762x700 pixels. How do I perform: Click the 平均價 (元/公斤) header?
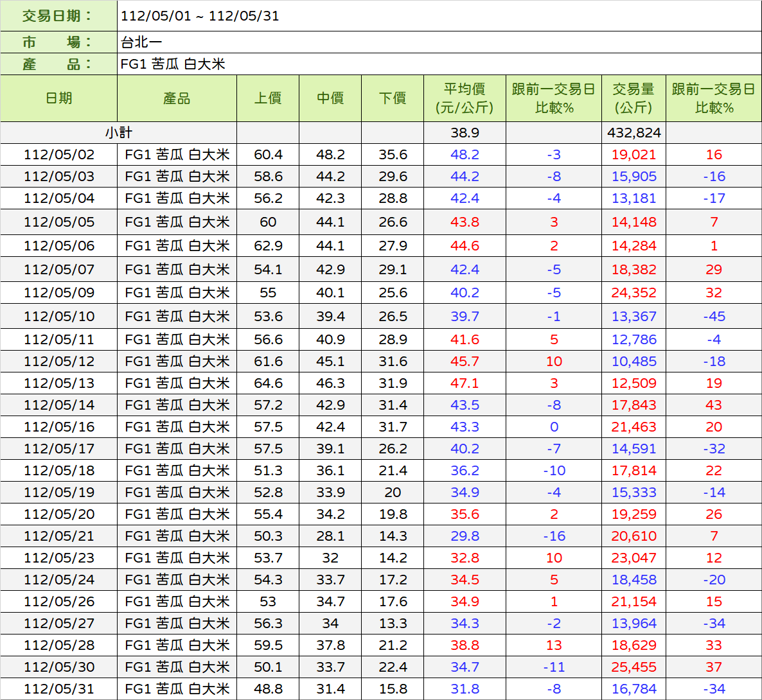465,98
